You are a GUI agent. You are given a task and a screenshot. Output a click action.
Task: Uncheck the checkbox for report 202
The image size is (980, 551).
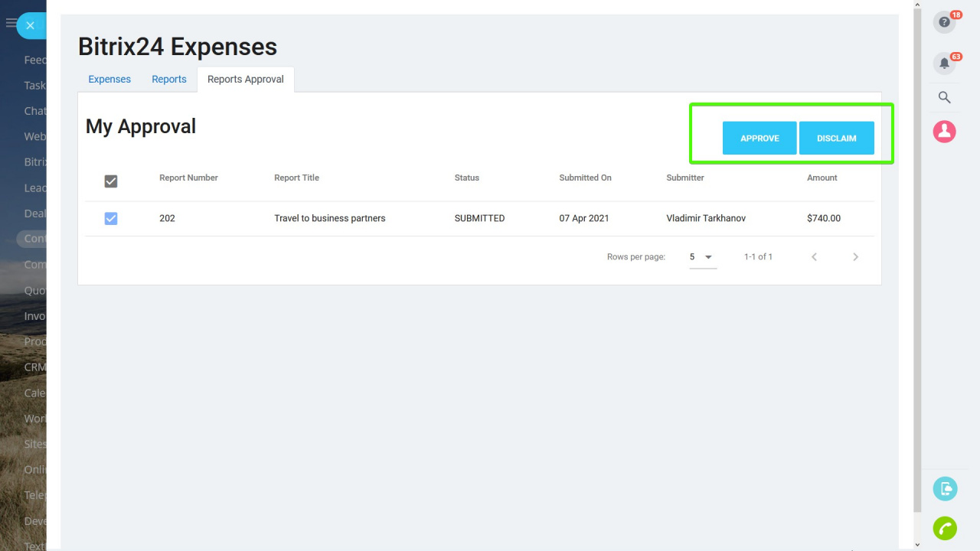111,219
